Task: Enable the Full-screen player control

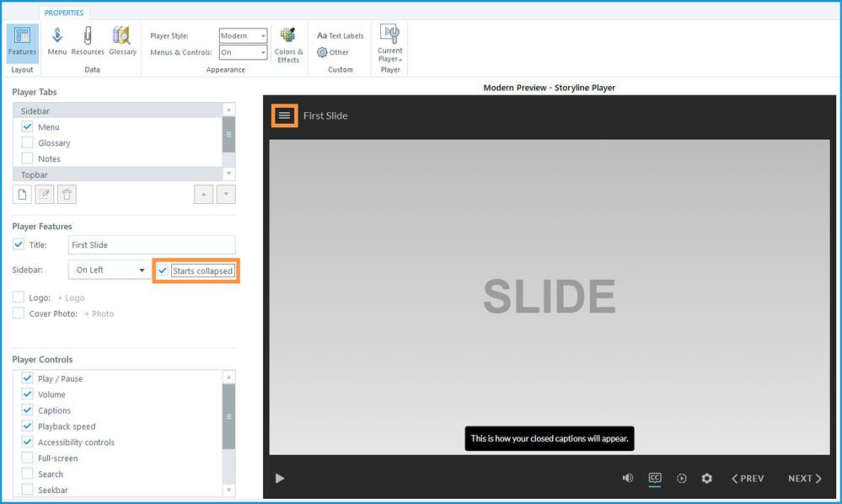Action: coord(28,458)
